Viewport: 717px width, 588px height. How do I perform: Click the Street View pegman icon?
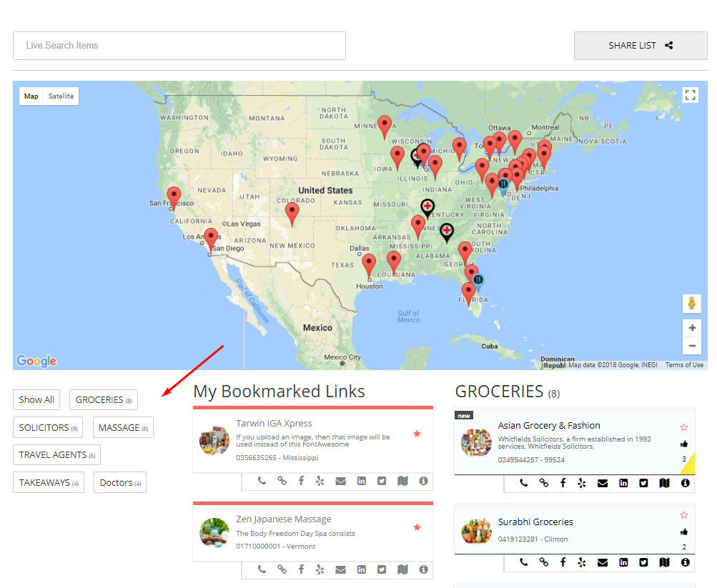(692, 304)
